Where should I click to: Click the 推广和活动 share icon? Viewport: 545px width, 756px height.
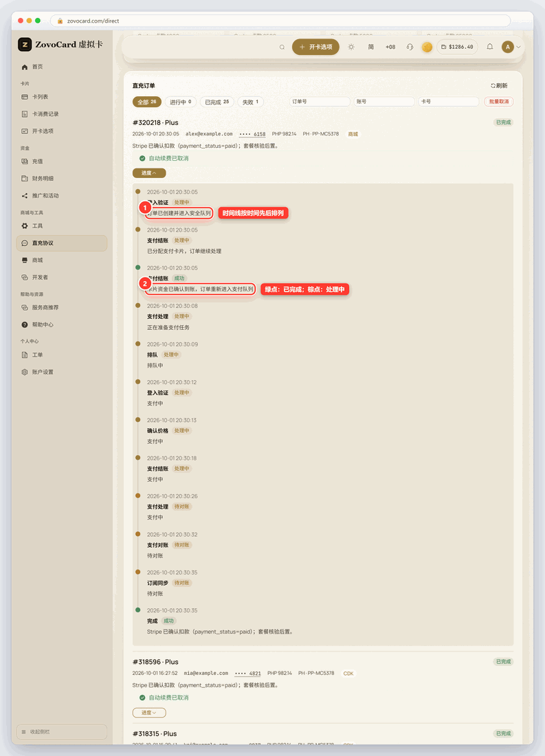point(25,196)
